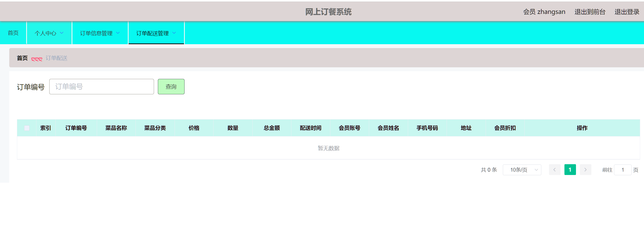Click the 前往 page number input box
Viewport: 644px width, 240px height.
pos(623,170)
